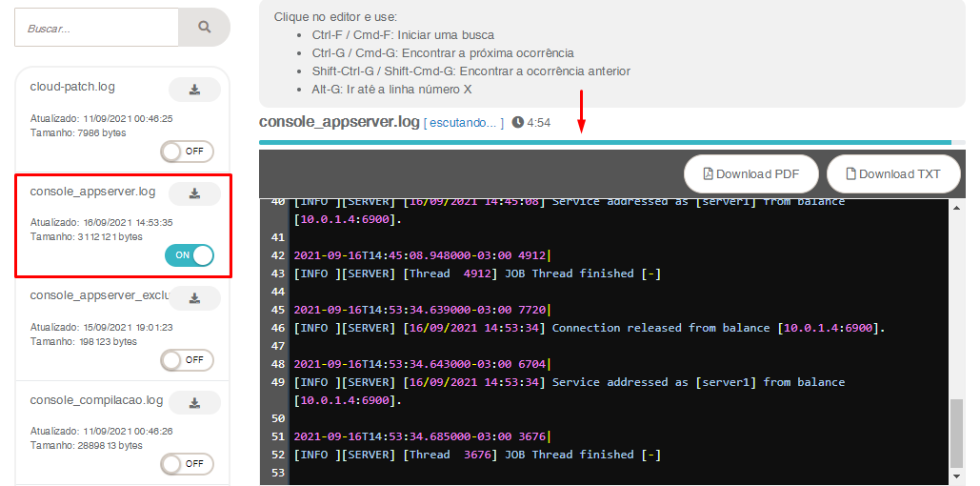Click log line 43 JOB Thread finished
This screenshot has width=980, height=486.
click(477, 273)
